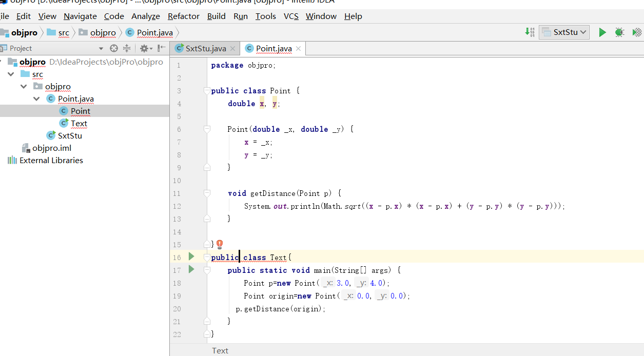Fold class Point at line 3
The height and width of the screenshot is (356, 644).
click(x=207, y=91)
